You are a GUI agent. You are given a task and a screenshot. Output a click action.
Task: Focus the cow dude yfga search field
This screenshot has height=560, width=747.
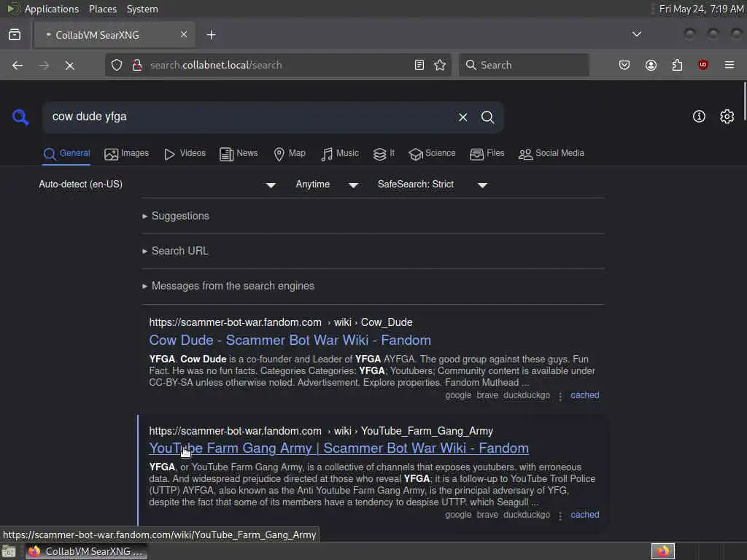point(248,117)
